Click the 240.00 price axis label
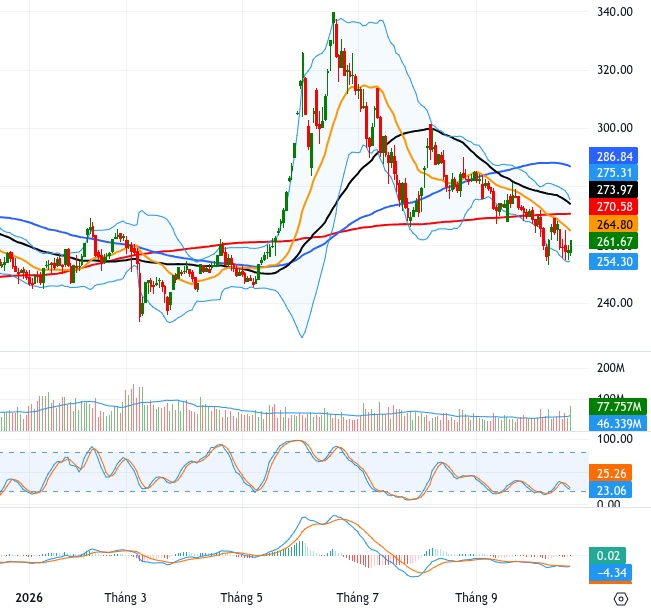The width and height of the screenshot is (651, 612). (x=615, y=303)
